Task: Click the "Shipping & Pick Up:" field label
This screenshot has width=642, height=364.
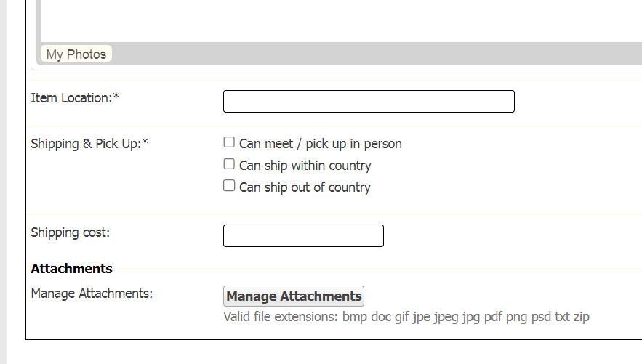Action: [85, 144]
